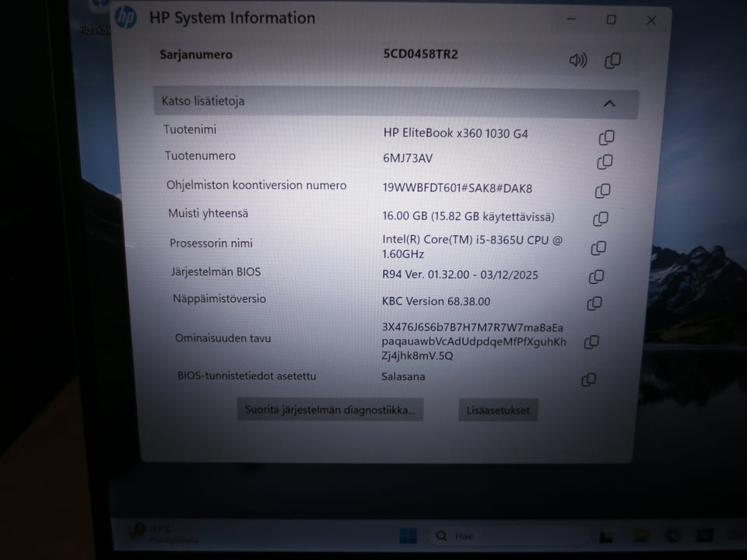Click the Tuotenimi label
This screenshot has width=747, height=560.
190,130
